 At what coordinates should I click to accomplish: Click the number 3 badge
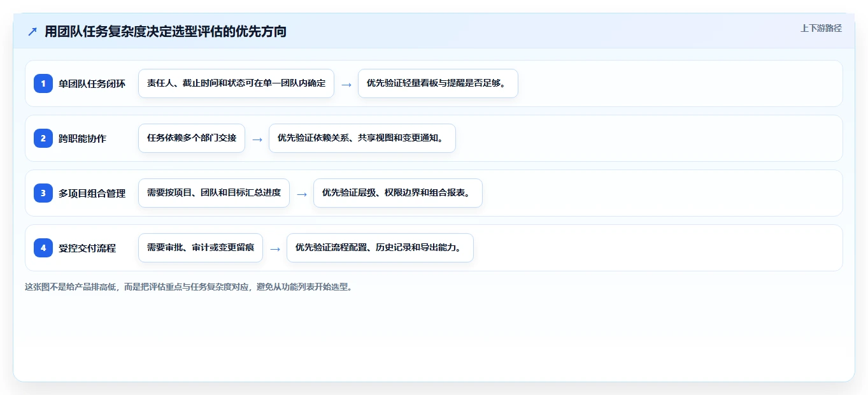point(43,193)
